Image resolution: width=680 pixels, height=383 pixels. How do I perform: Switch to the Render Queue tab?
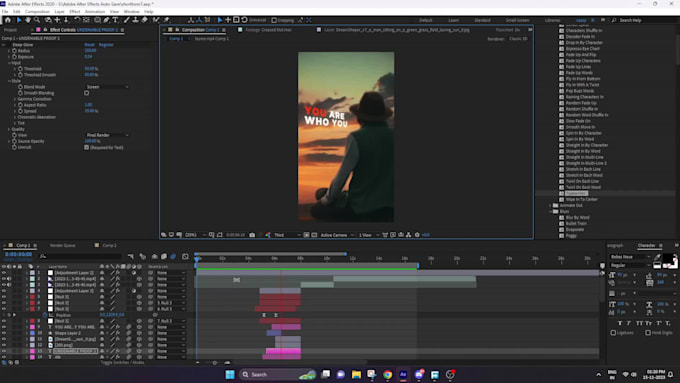[x=62, y=245]
